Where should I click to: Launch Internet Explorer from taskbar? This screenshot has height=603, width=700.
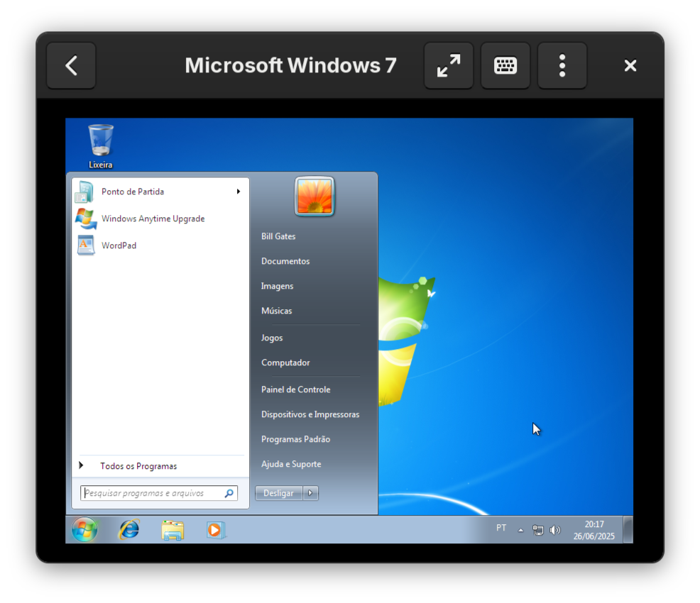[x=129, y=530]
